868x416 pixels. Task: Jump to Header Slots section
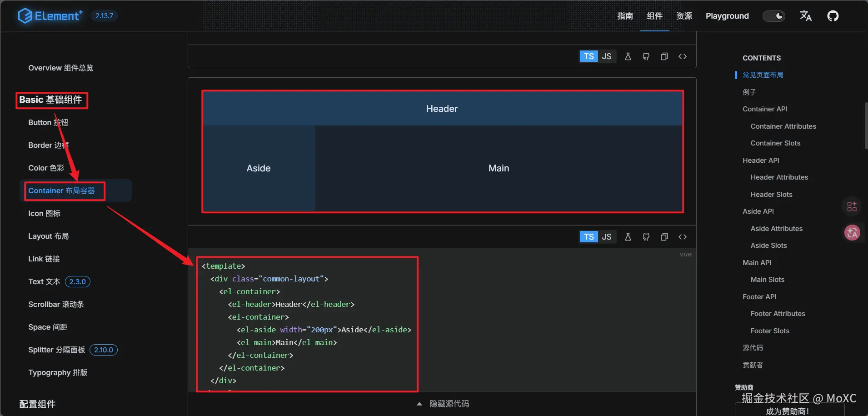tap(771, 194)
